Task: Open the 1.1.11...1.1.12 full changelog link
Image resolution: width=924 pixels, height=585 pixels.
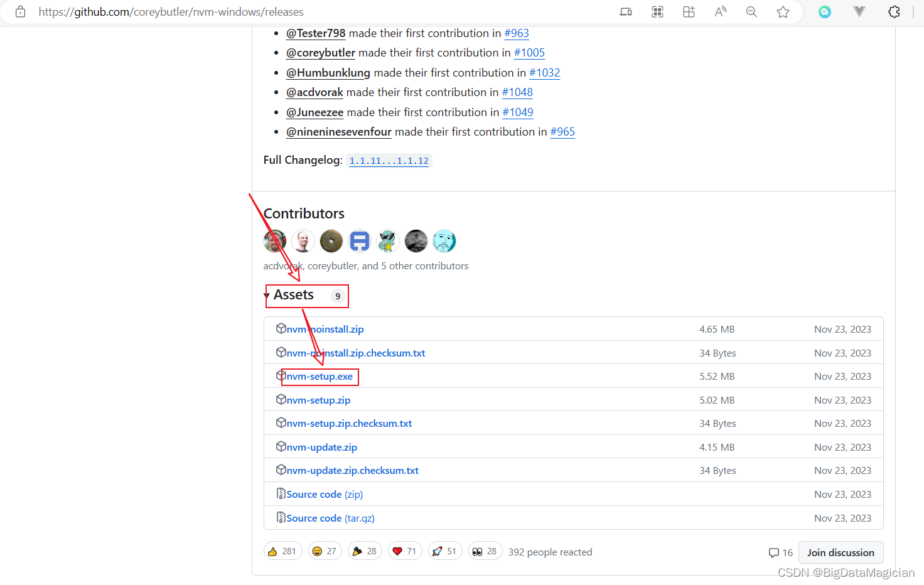Action: (389, 161)
